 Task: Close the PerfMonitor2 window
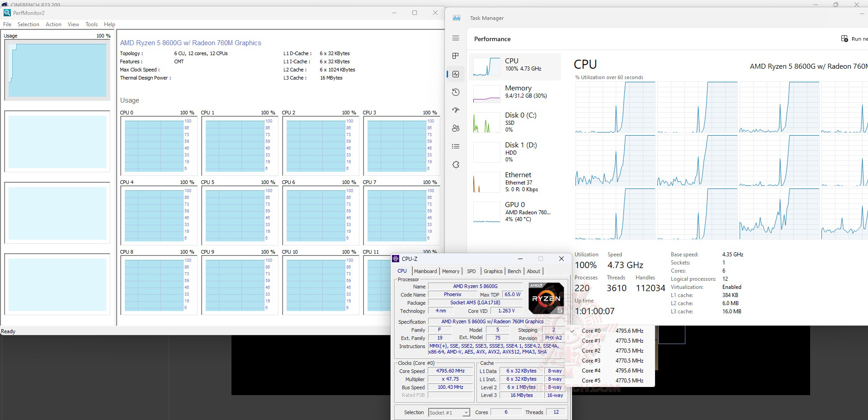pos(435,13)
